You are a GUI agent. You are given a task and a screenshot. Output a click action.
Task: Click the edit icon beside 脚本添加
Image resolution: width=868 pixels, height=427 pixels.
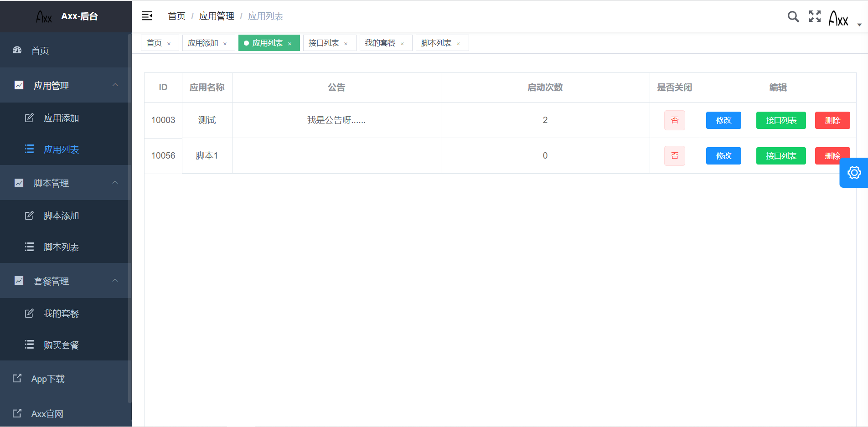pyautogui.click(x=29, y=216)
